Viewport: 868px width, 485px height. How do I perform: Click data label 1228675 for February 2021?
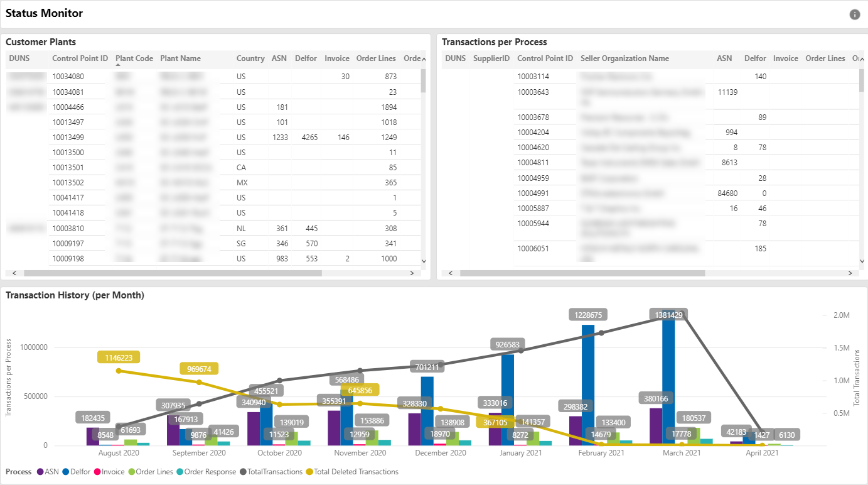point(589,315)
